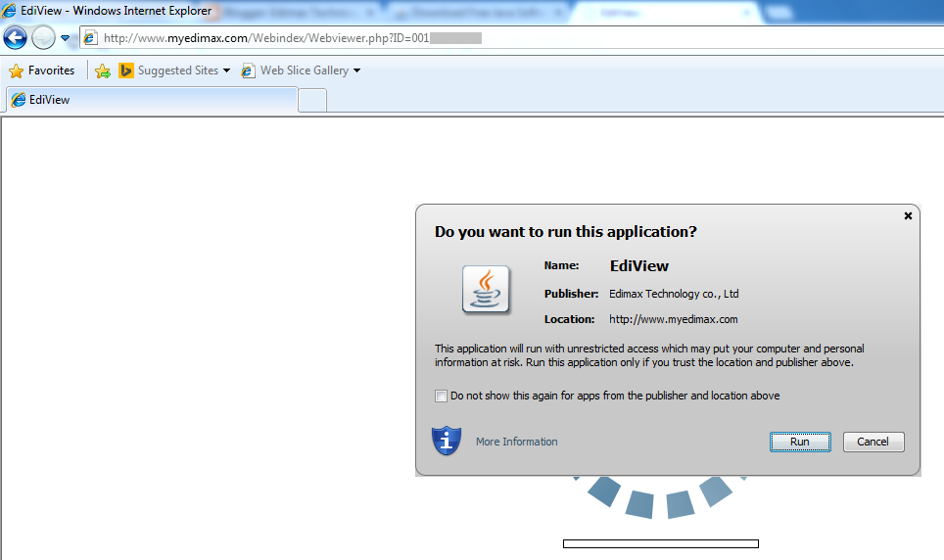Open recent pages dropdown arrow

pos(65,38)
